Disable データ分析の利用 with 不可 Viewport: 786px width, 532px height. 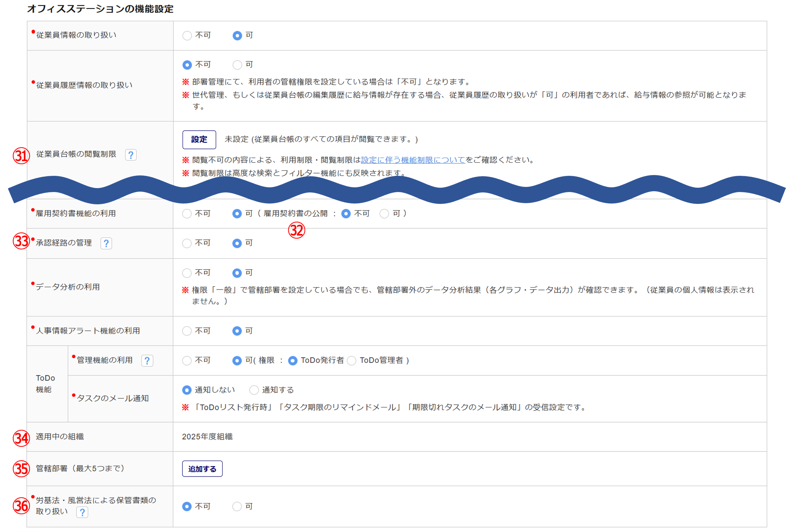[187, 273]
